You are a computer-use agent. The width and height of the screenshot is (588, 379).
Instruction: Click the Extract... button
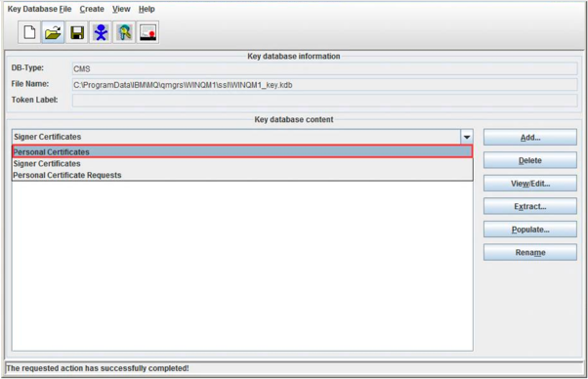point(529,206)
